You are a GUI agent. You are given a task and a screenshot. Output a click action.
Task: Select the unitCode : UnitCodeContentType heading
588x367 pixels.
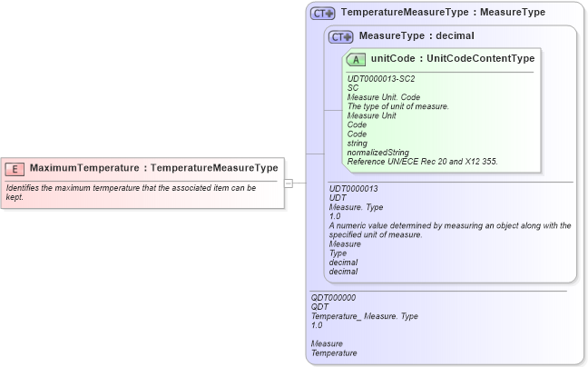[453, 58]
